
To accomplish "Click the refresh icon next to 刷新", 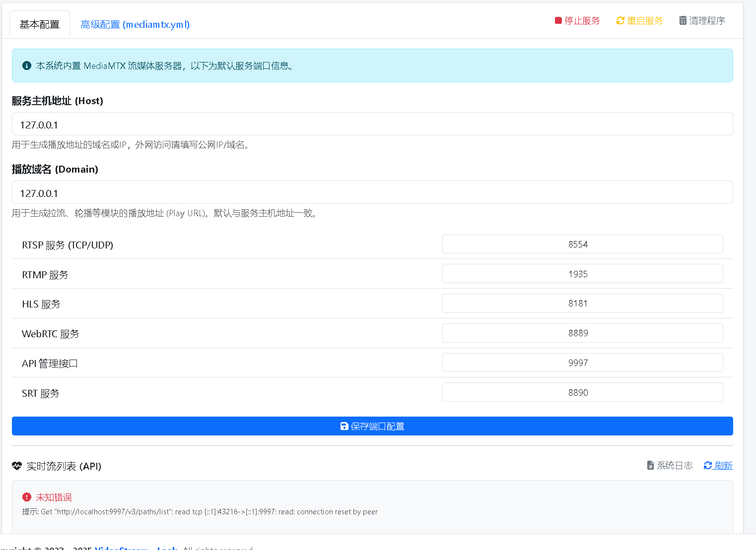I will point(708,465).
